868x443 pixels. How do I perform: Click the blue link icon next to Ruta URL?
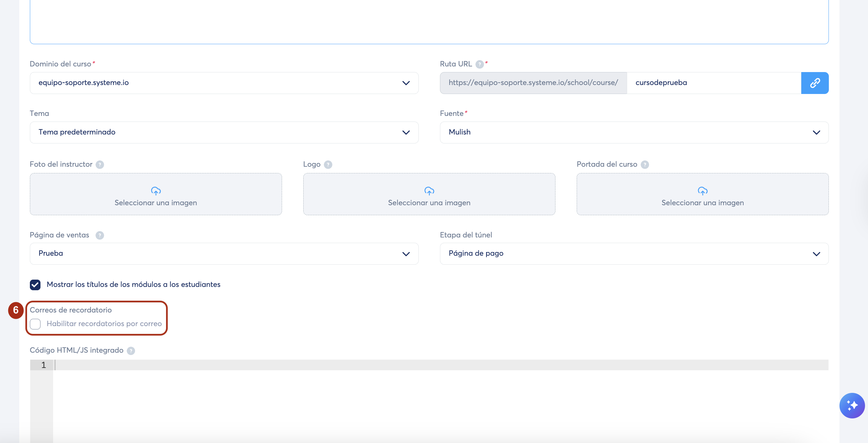point(815,83)
